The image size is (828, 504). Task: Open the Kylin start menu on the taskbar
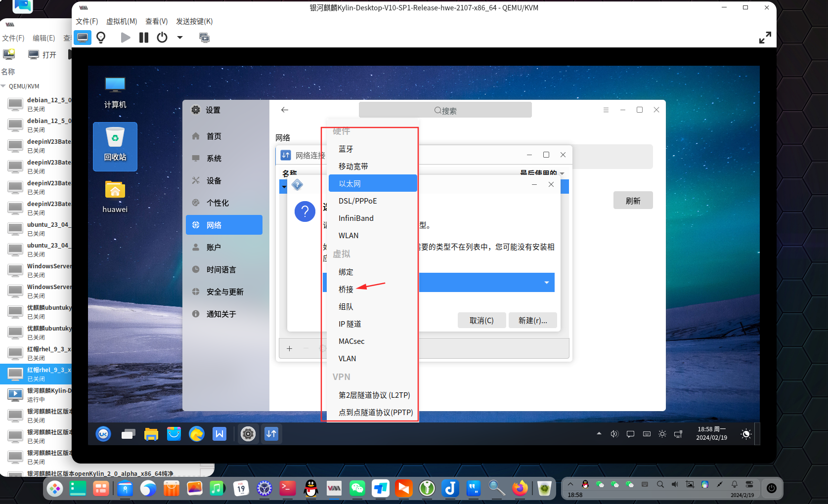coord(103,434)
